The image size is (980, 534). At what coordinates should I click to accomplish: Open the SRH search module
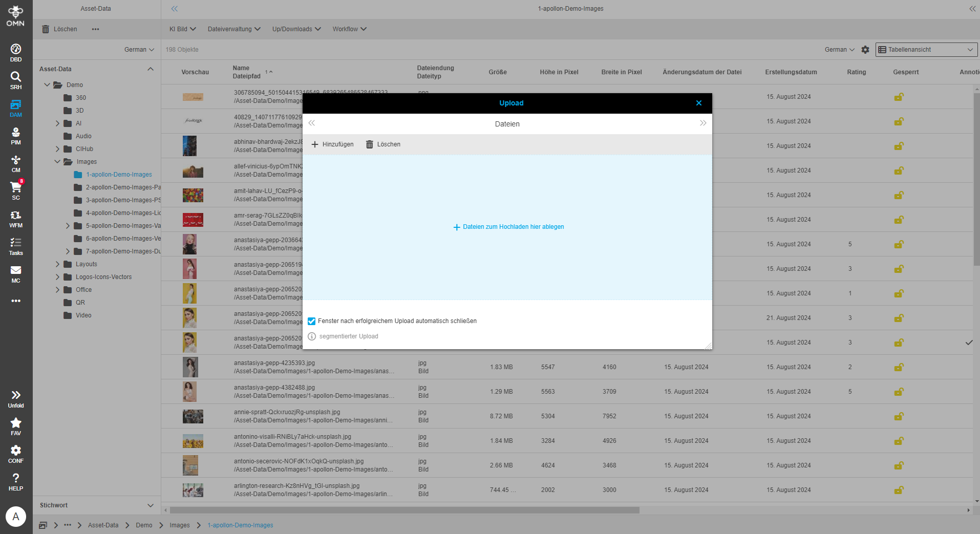click(x=15, y=78)
